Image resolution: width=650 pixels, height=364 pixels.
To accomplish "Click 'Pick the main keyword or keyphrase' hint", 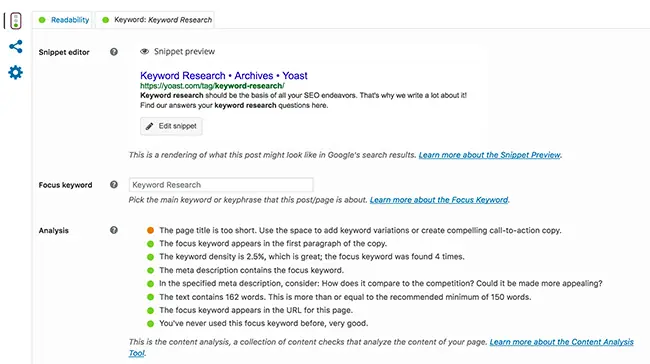I will click(248, 200).
